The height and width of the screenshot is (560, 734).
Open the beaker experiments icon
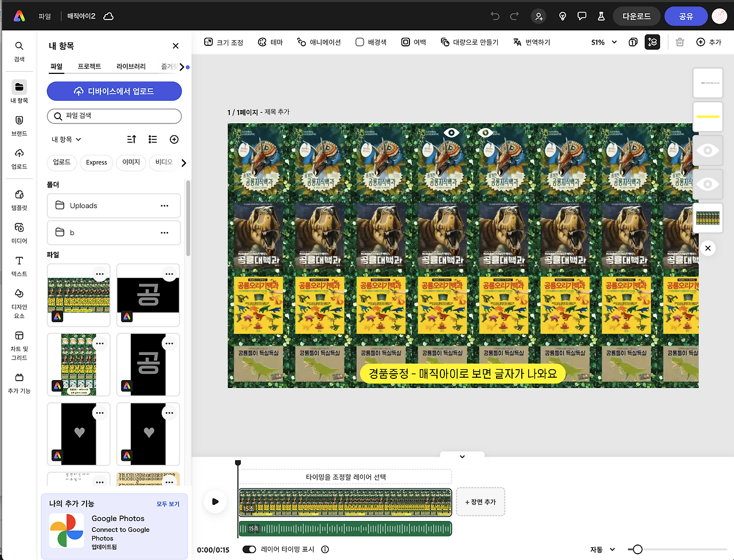coord(601,16)
